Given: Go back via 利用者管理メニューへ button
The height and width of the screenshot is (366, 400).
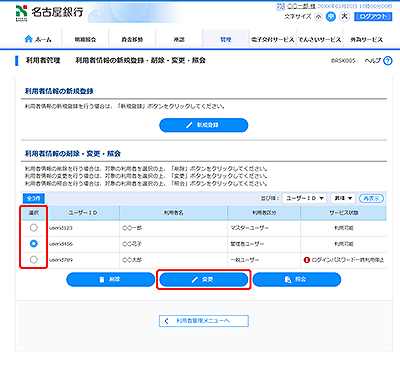Looking at the screenshot, I should point(204,321).
